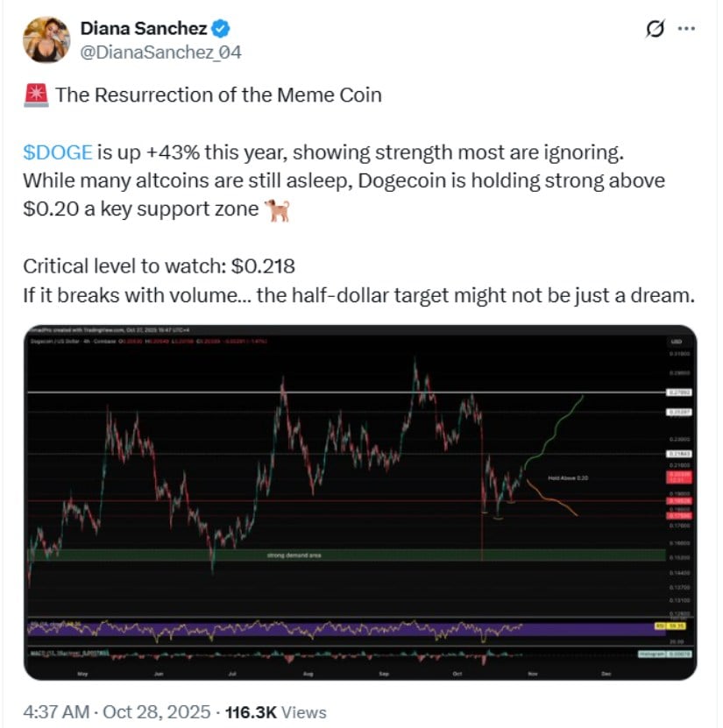Open the $DOGE cashtag link
Viewport: 723px width, 728px height.
point(58,152)
